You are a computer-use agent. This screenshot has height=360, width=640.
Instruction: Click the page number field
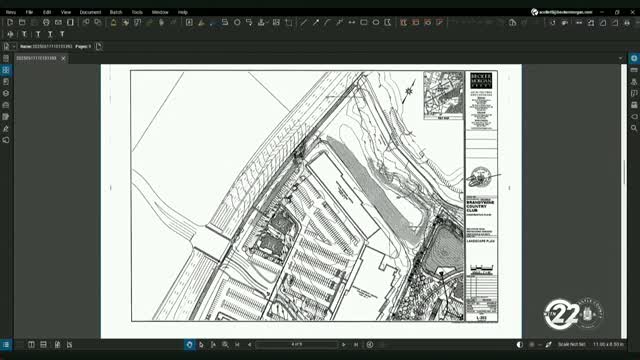(x=297, y=344)
